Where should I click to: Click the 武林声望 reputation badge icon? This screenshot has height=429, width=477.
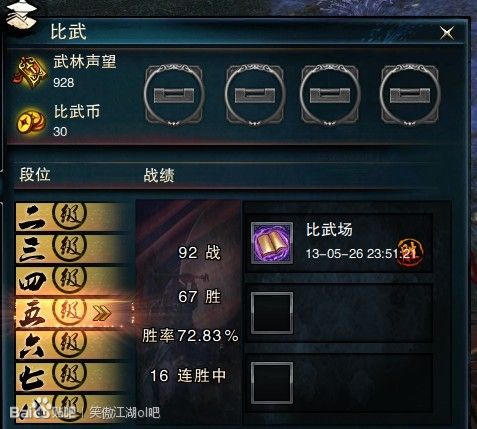click(x=30, y=72)
